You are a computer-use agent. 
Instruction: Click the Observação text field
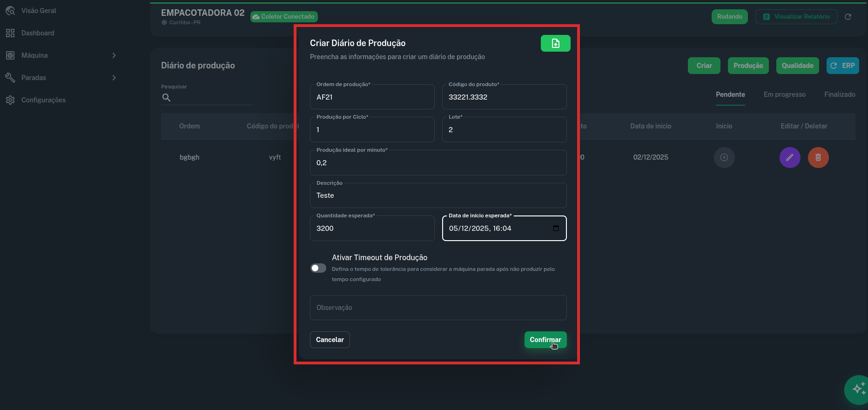(x=438, y=308)
